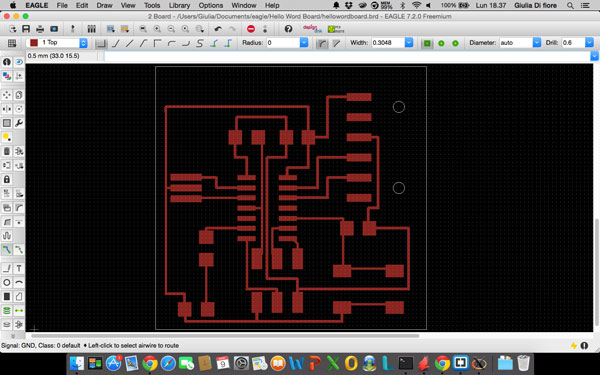Click the Width value field 0.3048

point(388,42)
